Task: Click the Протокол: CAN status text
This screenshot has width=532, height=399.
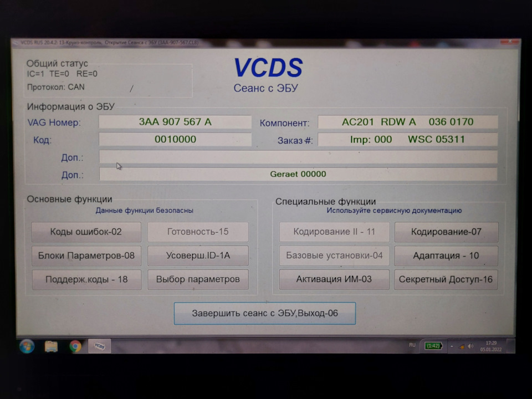Action: pyautogui.click(x=56, y=87)
